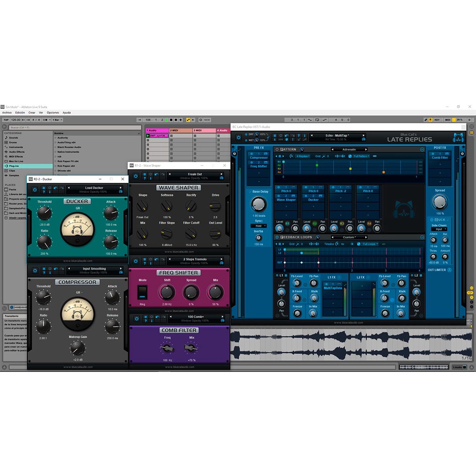Click the TAP tempo button

(x=6, y=120)
